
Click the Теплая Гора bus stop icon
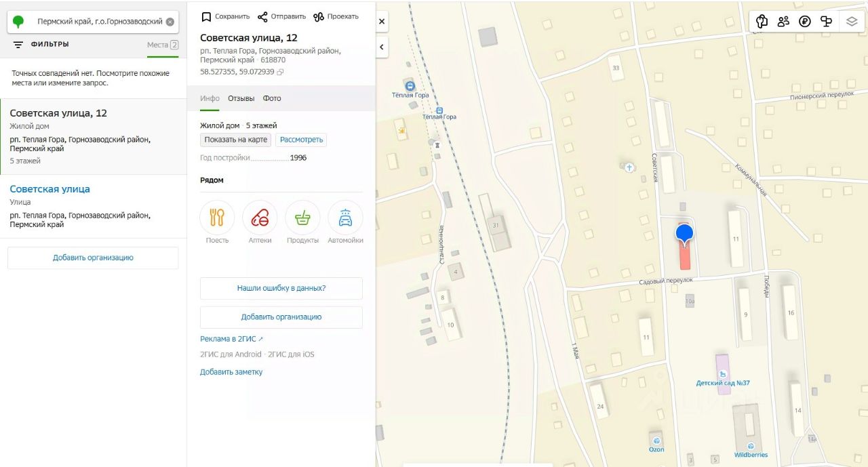pyautogui.click(x=439, y=110)
